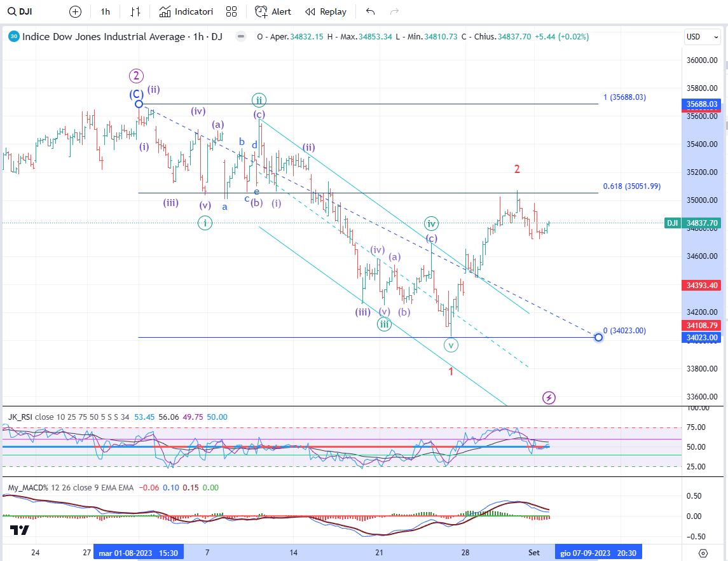Create a new Alert
728x561 pixels.
[x=273, y=11]
